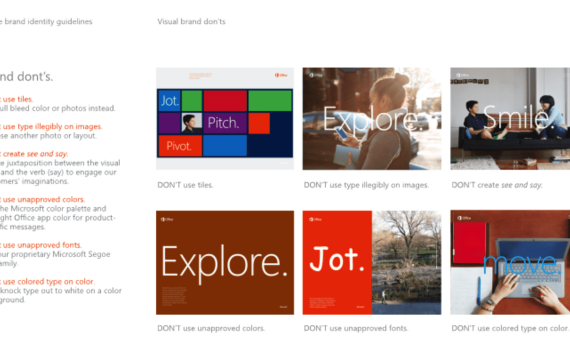The image size is (570, 360).
Task: Click Office logo on the move laptop image
Action: point(464,218)
